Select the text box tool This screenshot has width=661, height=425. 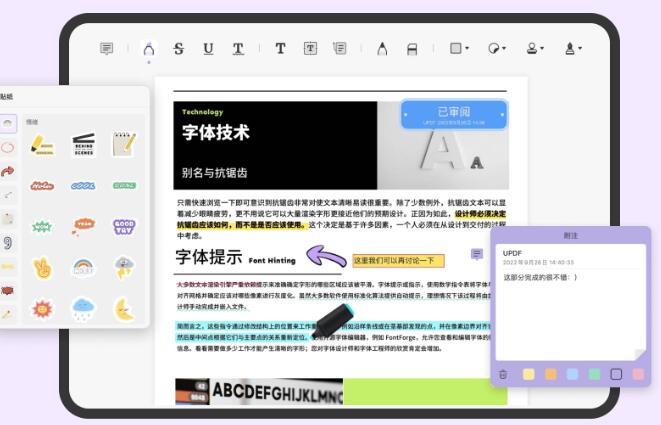pos(310,48)
